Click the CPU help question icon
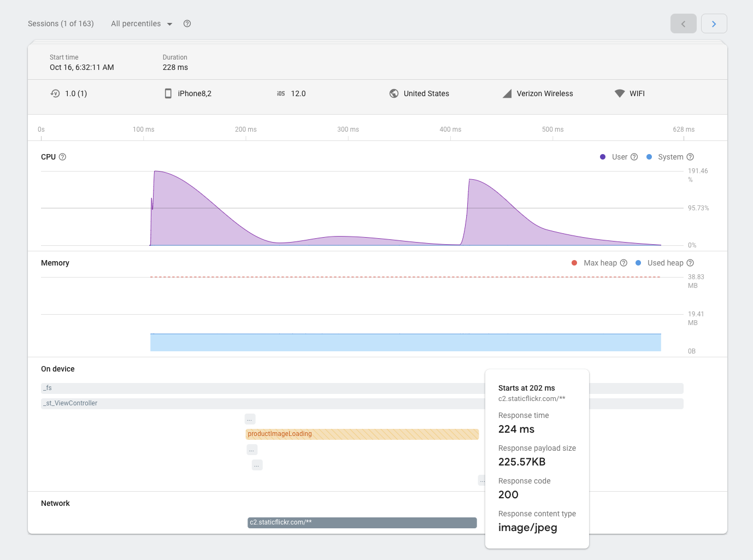This screenshot has height=560, width=753. coord(62,157)
